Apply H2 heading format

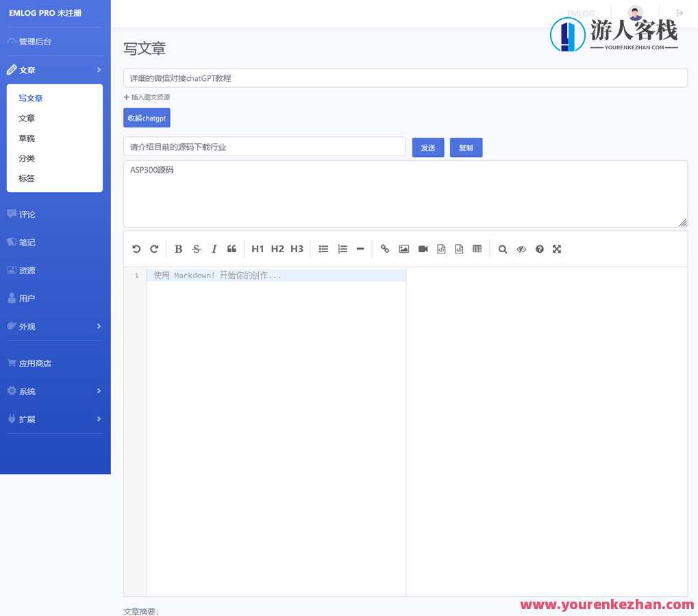pyautogui.click(x=277, y=249)
